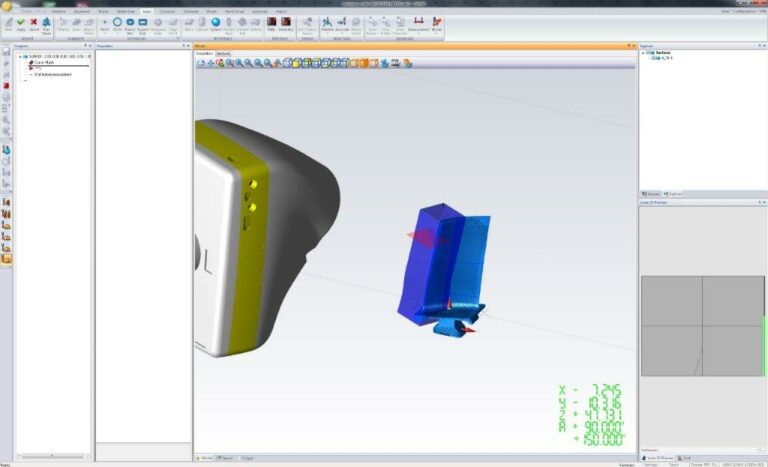
Task: Pin the Properties panel
Action: pyautogui.click(x=183, y=46)
